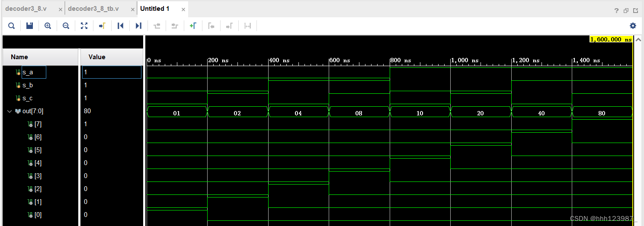
Task: Add a marker with green plus icon
Action: [193, 26]
